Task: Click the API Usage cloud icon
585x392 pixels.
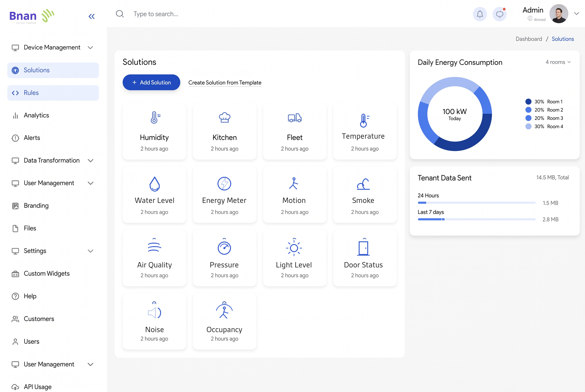Action: [x=15, y=387]
